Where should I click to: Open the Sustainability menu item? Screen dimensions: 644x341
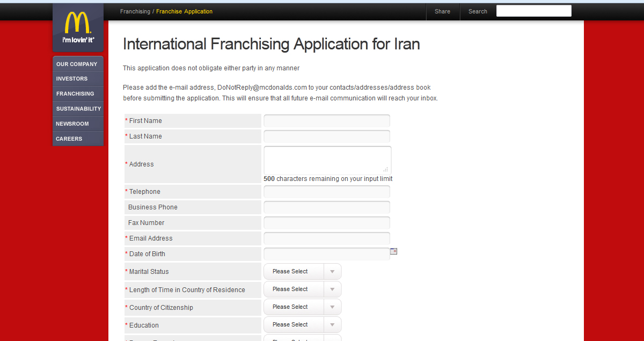[x=78, y=109]
